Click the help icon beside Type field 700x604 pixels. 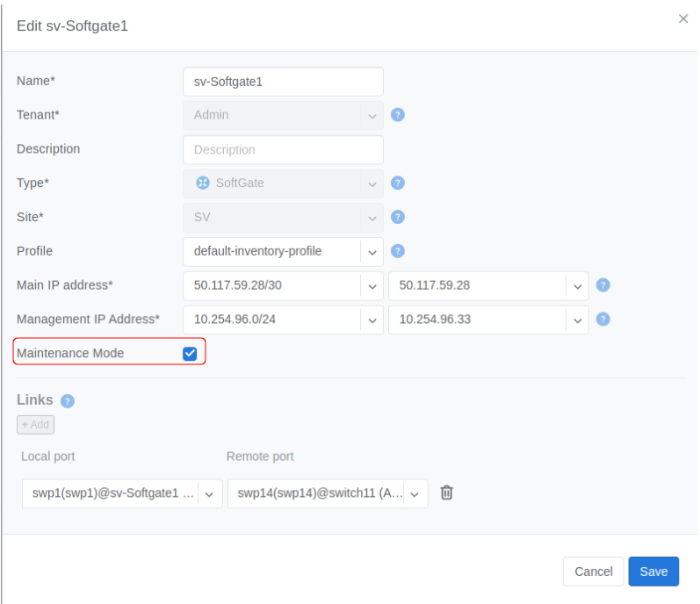tap(397, 183)
